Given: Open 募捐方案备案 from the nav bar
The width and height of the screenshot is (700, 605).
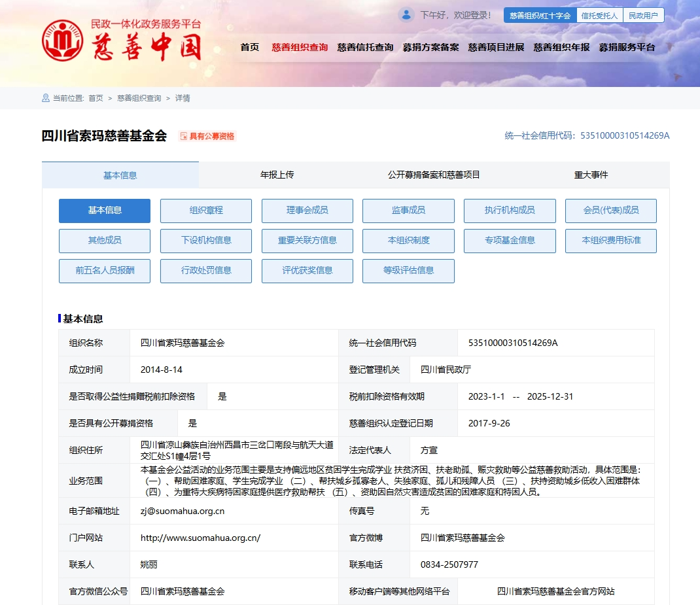Looking at the screenshot, I should coord(430,47).
